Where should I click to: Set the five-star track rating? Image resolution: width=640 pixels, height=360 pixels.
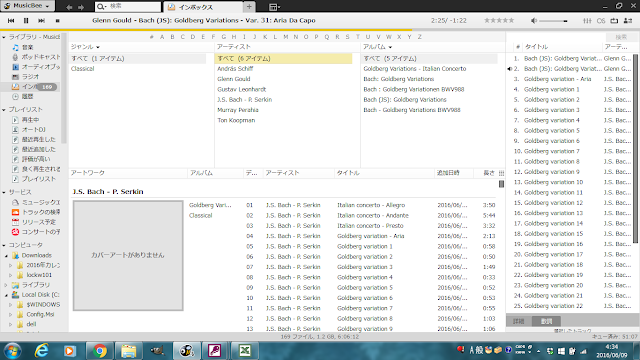click(x=499, y=20)
